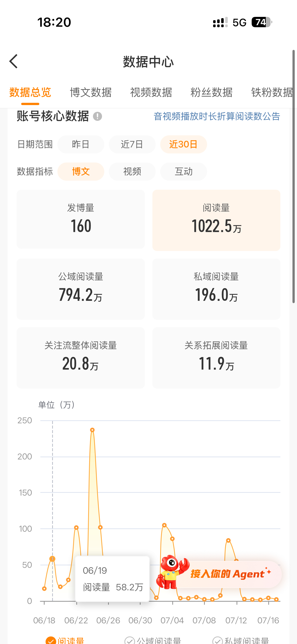Select the 关系拓展阅读量 11.9万 card
Image resolution: width=297 pixels, height=644 pixels.
pyautogui.click(x=216, y=358)
